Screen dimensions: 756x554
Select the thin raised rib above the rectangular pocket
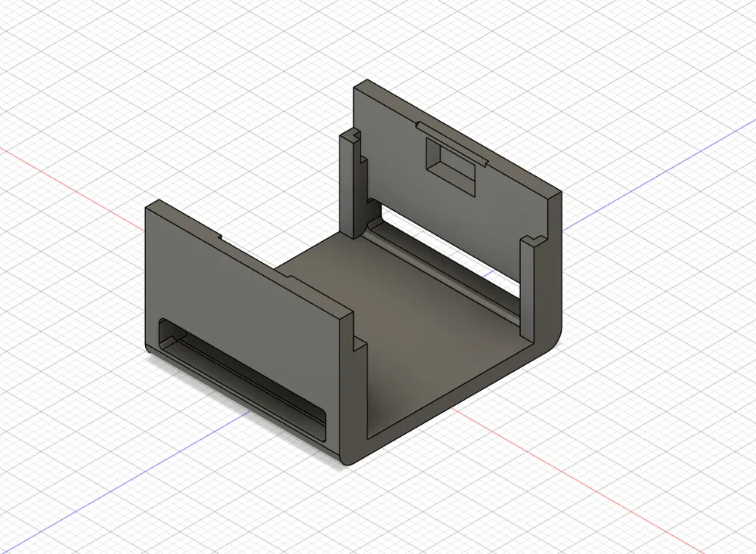pos(452,143)
